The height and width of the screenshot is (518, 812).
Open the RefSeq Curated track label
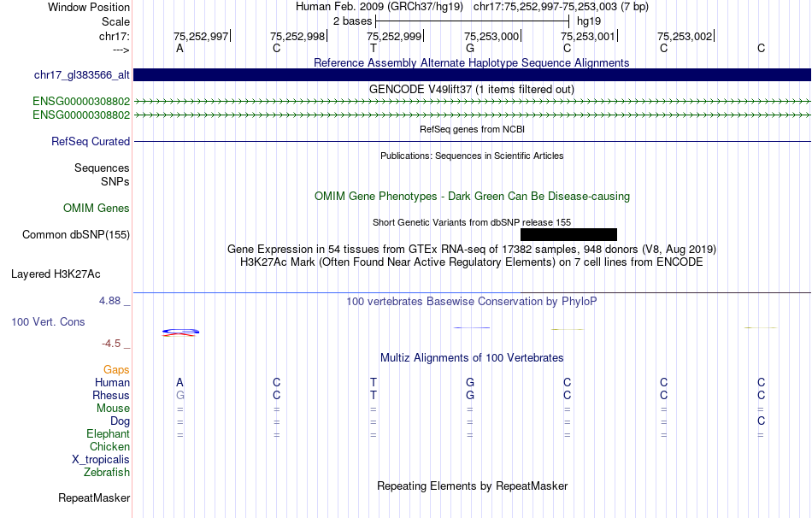(x=91, y=141)
